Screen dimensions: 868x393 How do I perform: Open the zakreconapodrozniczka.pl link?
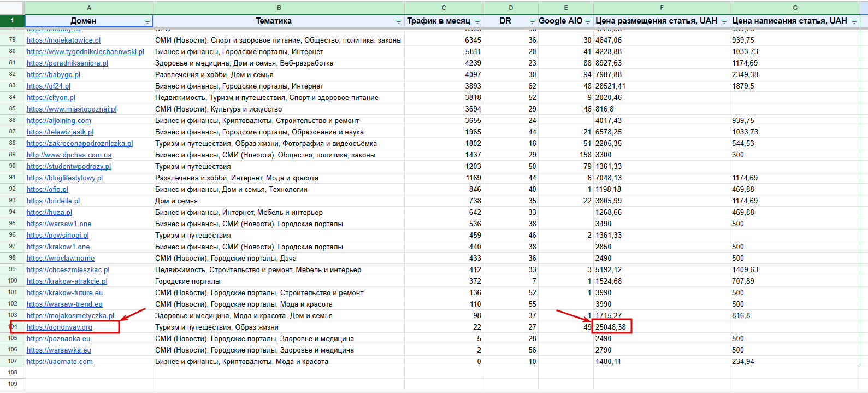pos(80,143)
